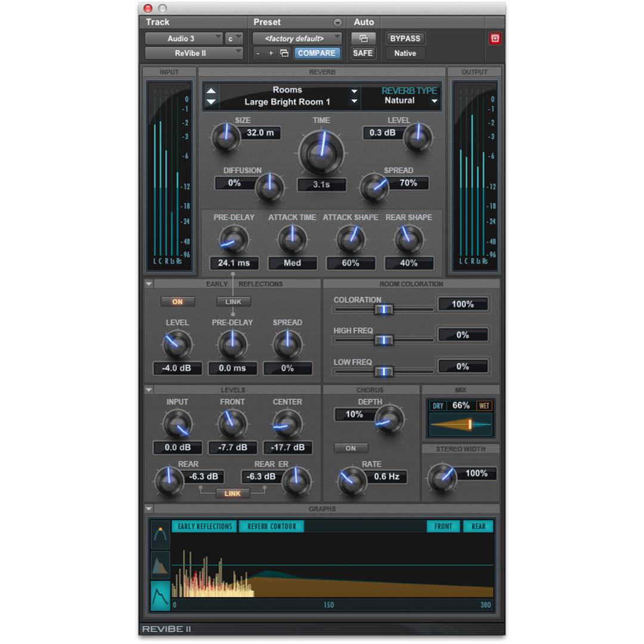This screenshot has width=644, height=644.
Task: Toggle the COMPARE button
Action: pyautogui.click(x=317, y=53)
